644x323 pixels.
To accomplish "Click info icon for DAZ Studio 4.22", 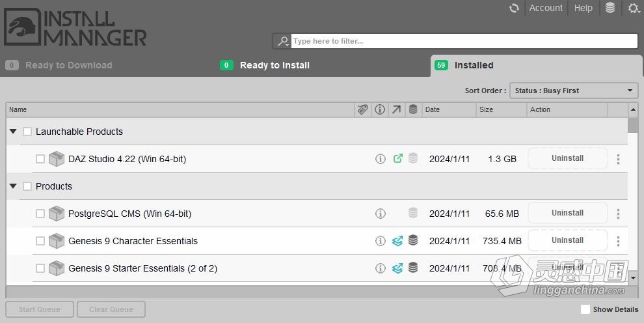I will (381, 159).
